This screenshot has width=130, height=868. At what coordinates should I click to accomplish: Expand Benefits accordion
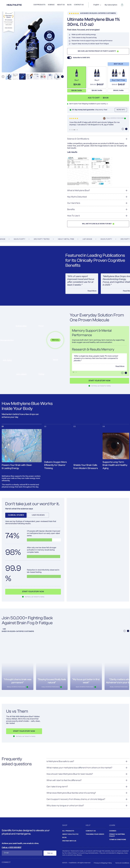(98, 209)
